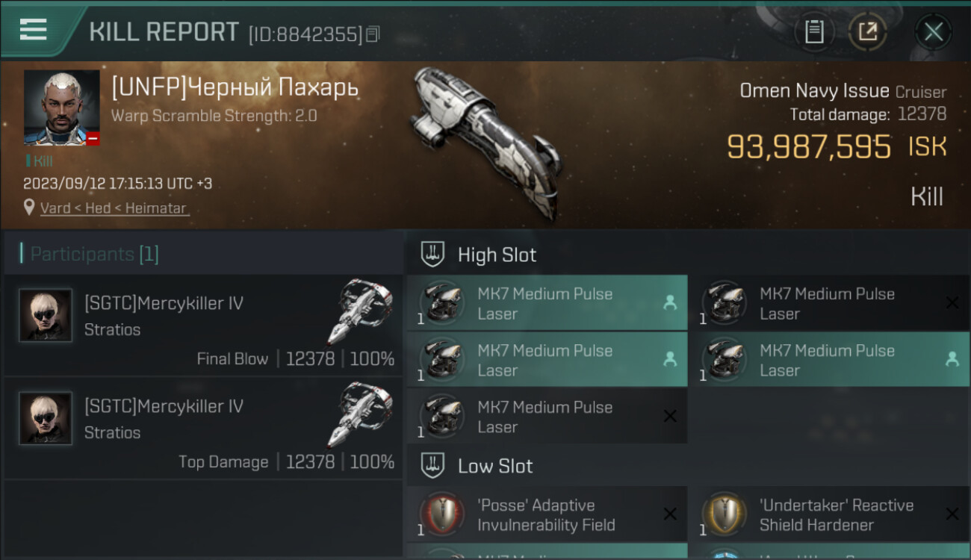Open victim pilot portrait Черный Пахарь
The width and height of the screenshot is (971, 560).
pos(61,107)
